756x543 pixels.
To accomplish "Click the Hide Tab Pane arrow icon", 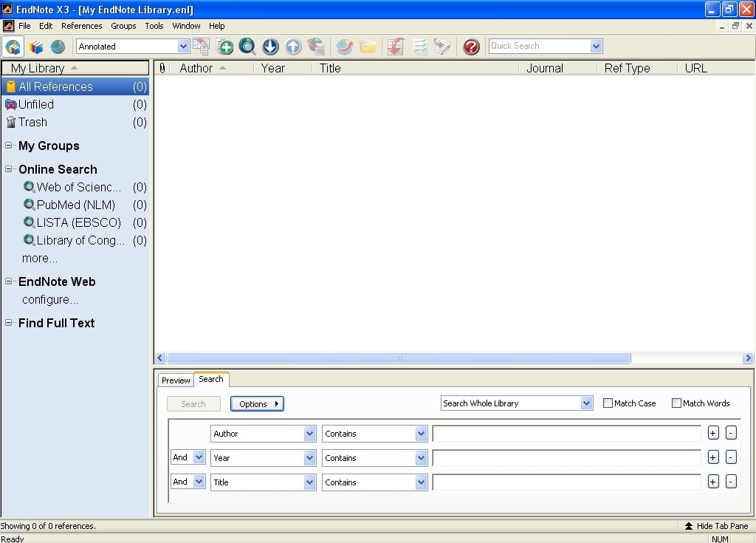I will 689,525.
